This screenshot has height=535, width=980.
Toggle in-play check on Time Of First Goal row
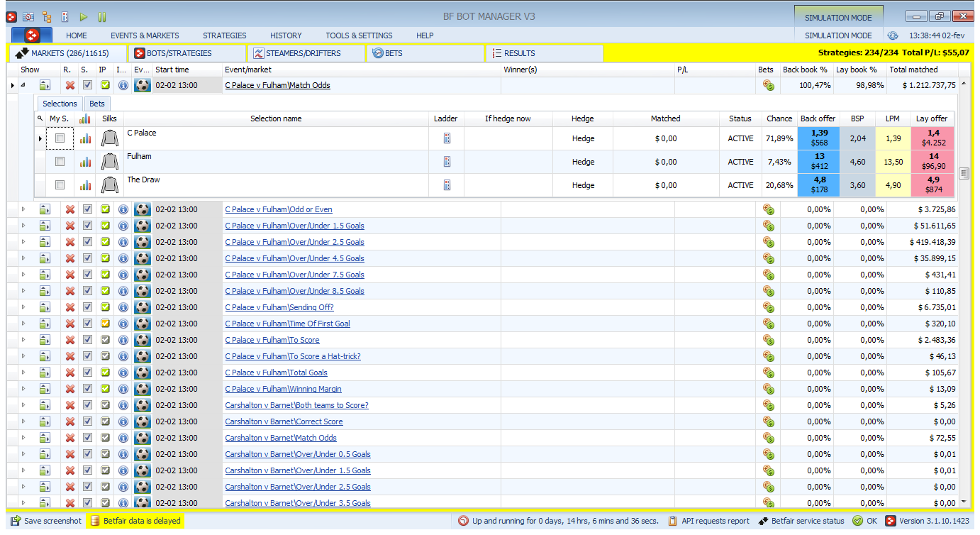coord(105,324)
